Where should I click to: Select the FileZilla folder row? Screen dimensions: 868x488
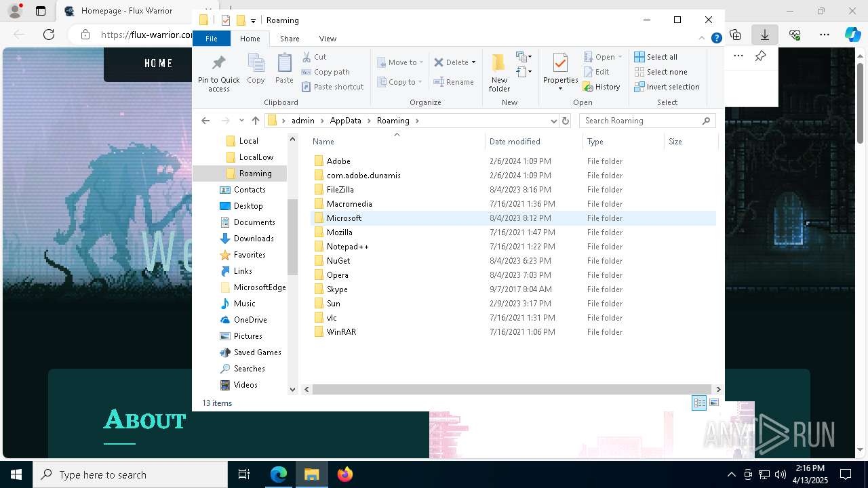(513, 190)
